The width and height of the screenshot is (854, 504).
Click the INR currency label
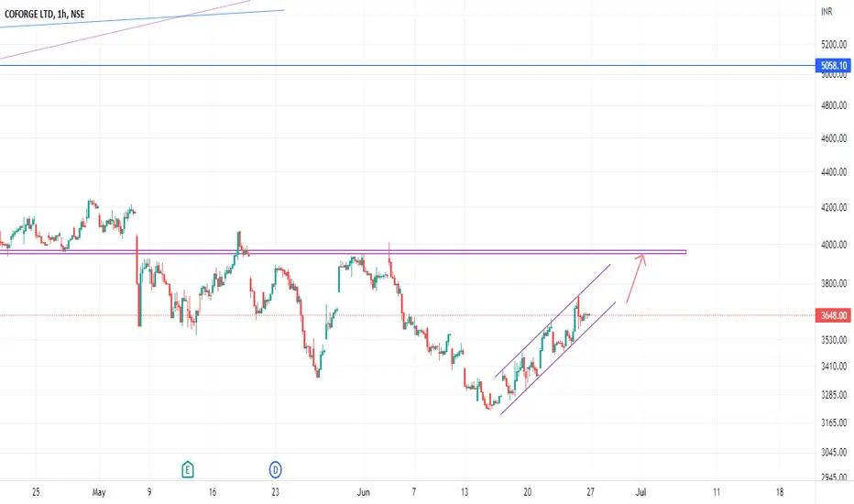827,11
